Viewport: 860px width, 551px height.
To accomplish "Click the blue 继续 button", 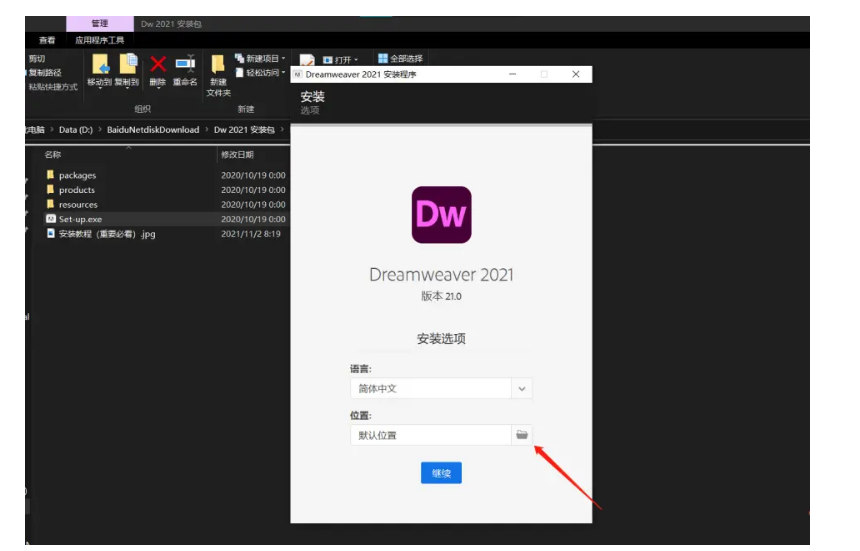I will click(441, 473).
